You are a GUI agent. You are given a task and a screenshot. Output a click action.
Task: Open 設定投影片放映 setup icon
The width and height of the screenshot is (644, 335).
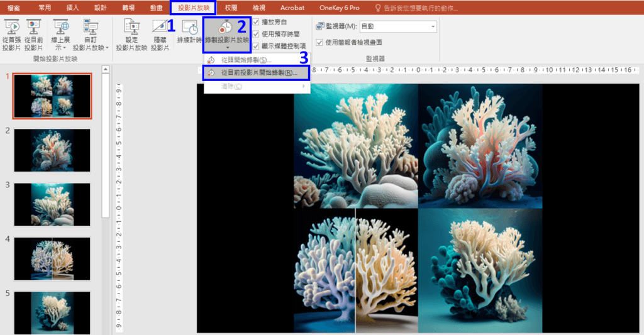coord(132,26)
